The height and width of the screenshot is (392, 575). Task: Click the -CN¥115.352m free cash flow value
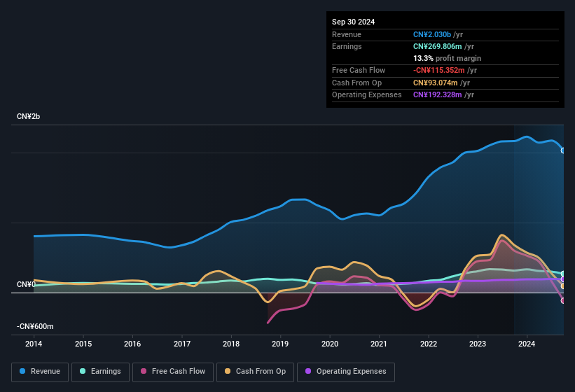pos(439,70)
